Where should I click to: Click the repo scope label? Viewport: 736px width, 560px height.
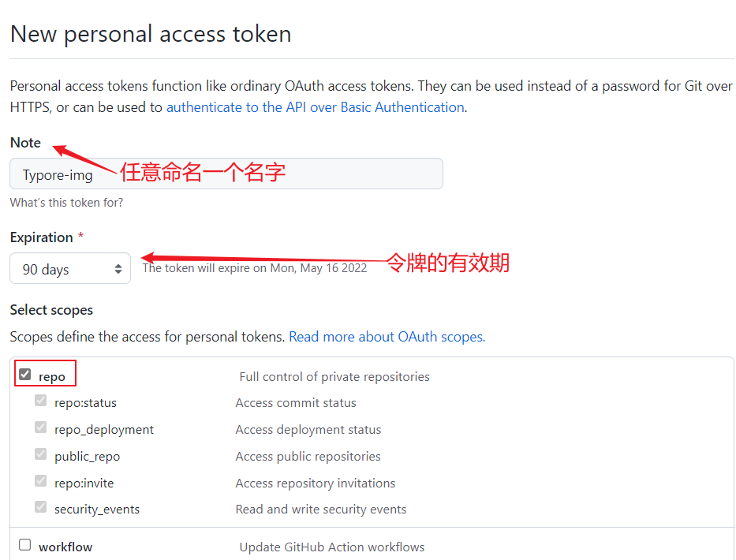point(52,377)
